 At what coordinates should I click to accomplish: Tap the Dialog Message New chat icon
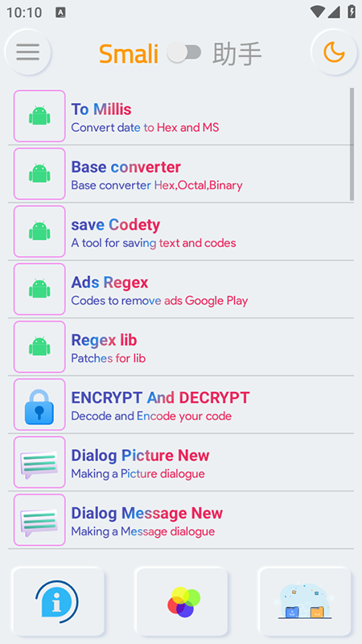point(39,520)
